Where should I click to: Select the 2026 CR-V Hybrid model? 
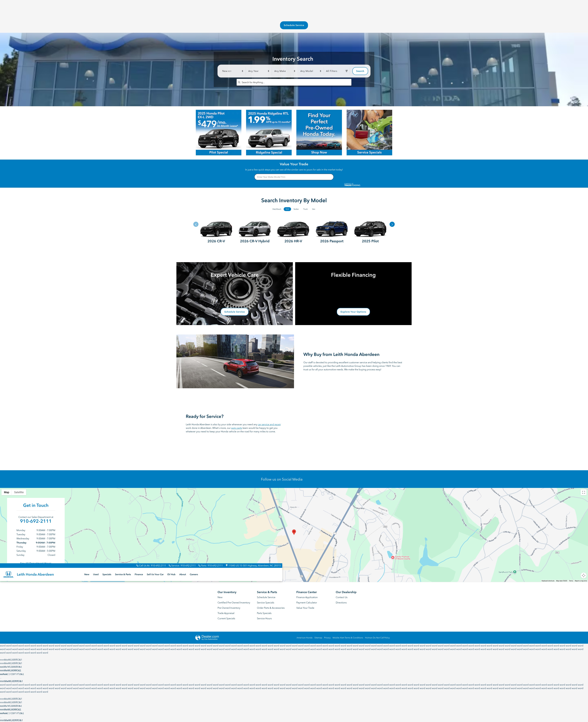pos(255,232)
